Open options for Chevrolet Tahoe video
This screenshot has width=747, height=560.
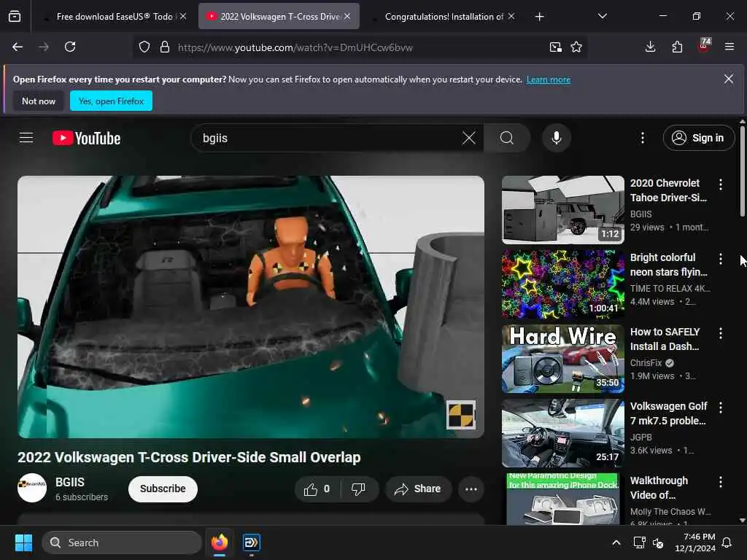(x=720, y=184)
